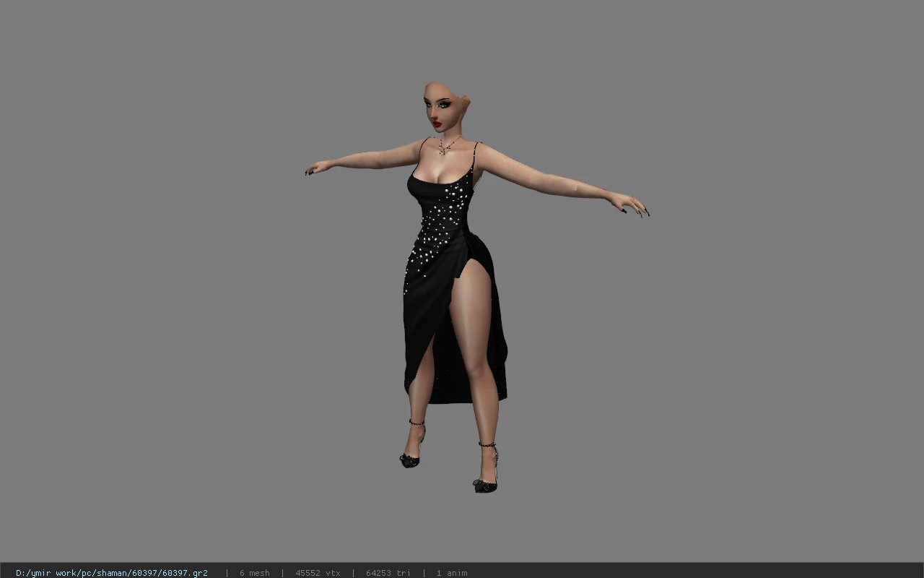Click the '6 mesh' status entry
This screenshot has height=578, width=924.
point(255,573)
